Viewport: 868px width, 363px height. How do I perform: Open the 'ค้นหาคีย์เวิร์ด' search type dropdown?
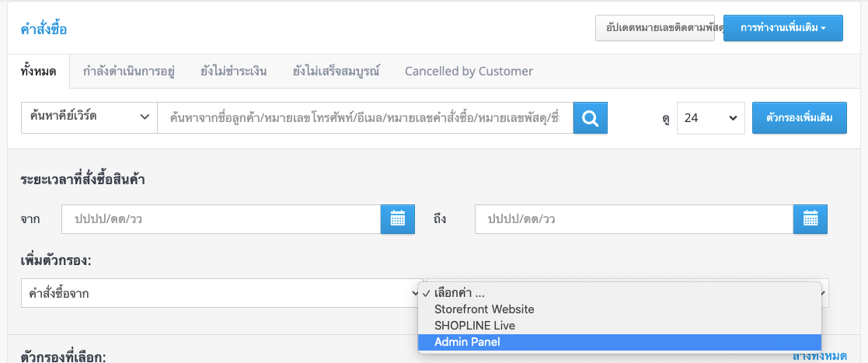pyautogui.click(x=89, y=118)
